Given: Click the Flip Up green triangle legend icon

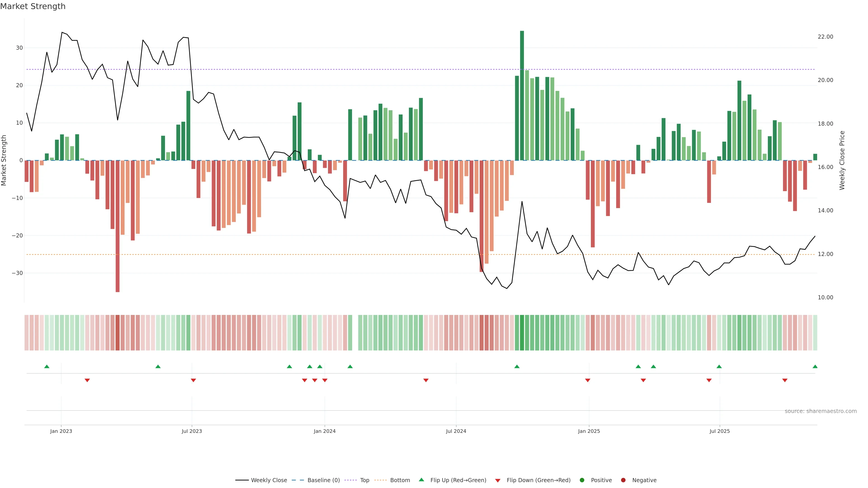Looking at the screenshot, I should click(421, 480).
